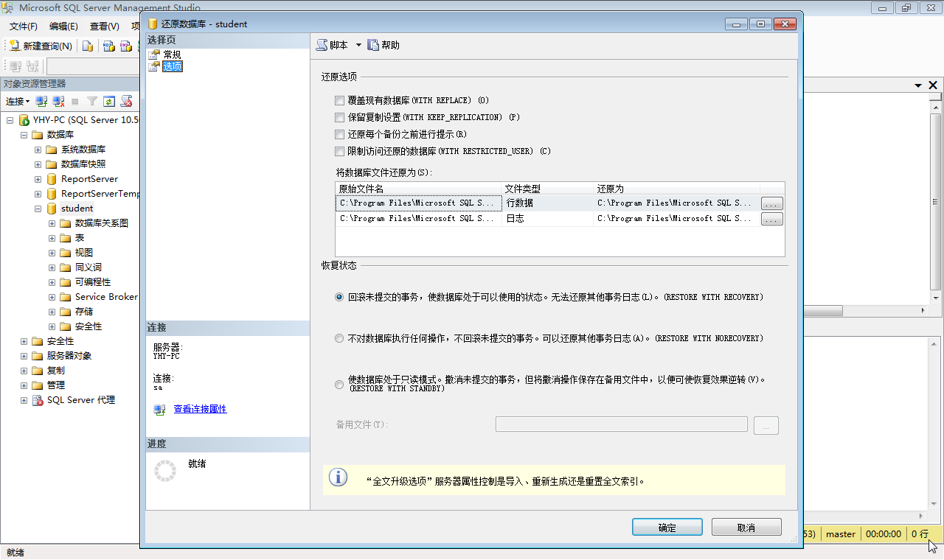Click the SQL Server 代理 agent icon
This screenshot has height=560, width=944.
38,400
